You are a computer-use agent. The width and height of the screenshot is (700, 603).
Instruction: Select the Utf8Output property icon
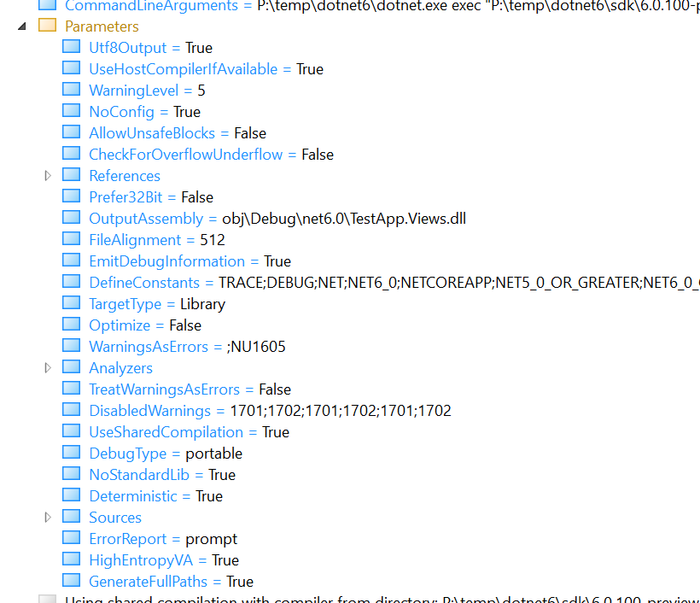[x=71, y=47]
